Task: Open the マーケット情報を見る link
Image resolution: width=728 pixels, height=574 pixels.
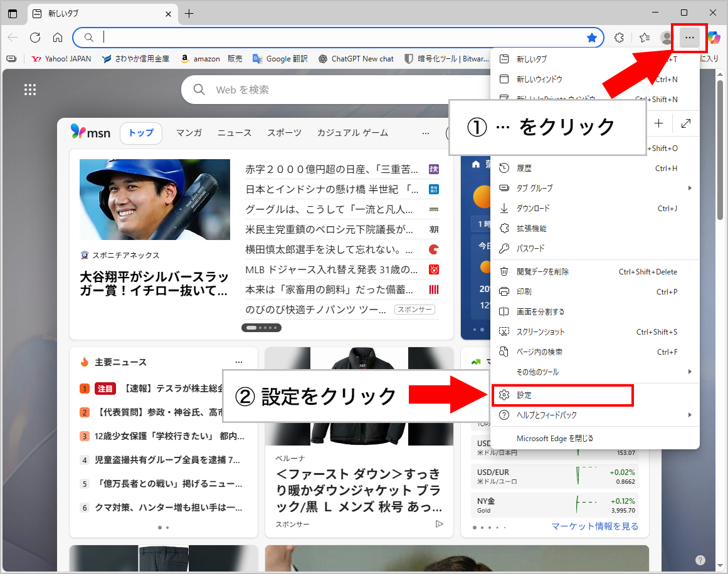Action: [x=594, y=526]
